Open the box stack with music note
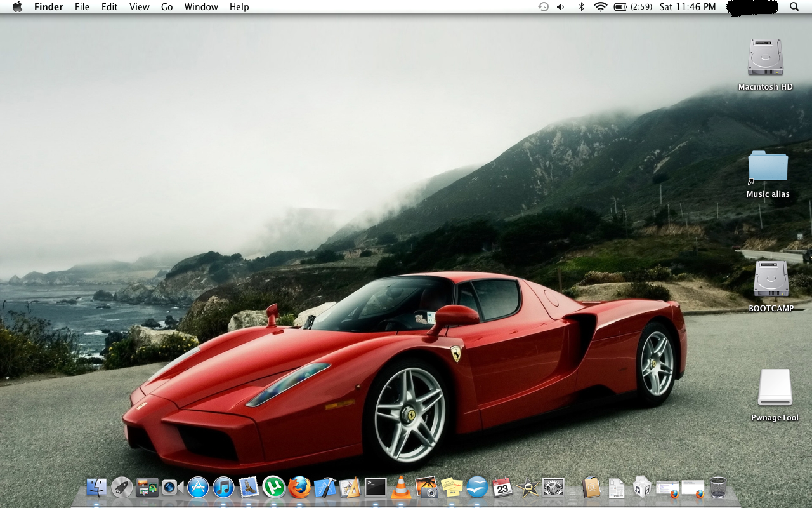Screen dimensions: 812x508 (642, 488)
